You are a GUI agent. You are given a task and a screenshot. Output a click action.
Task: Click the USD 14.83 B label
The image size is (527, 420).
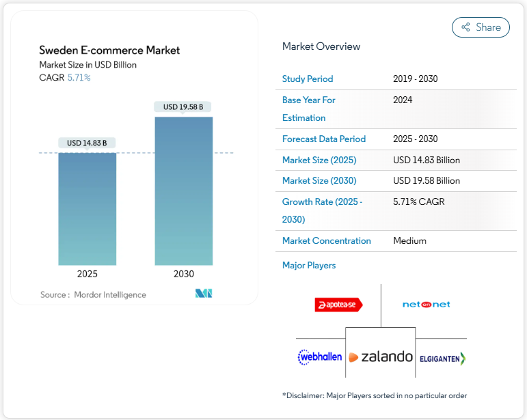coord(87,143)
